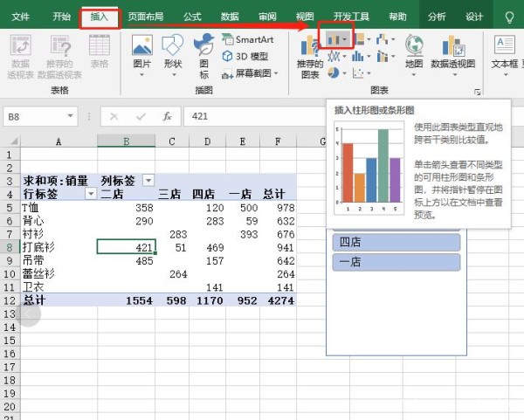The width and height of the screenshot is (524, 420).
Task: Open the 图表 group dialog launcher
Action: (x=477, y=92)
